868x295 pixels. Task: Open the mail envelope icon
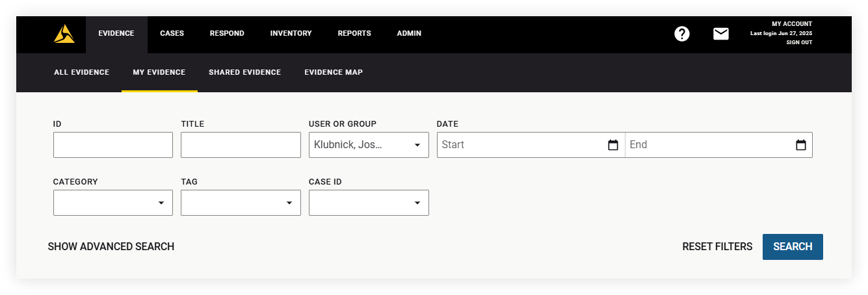(x=721, y=34)
